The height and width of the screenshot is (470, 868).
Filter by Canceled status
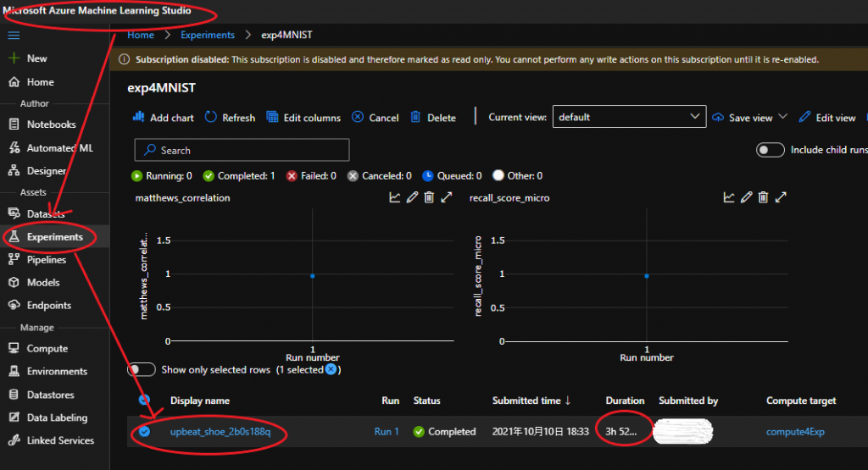[379, 176]
